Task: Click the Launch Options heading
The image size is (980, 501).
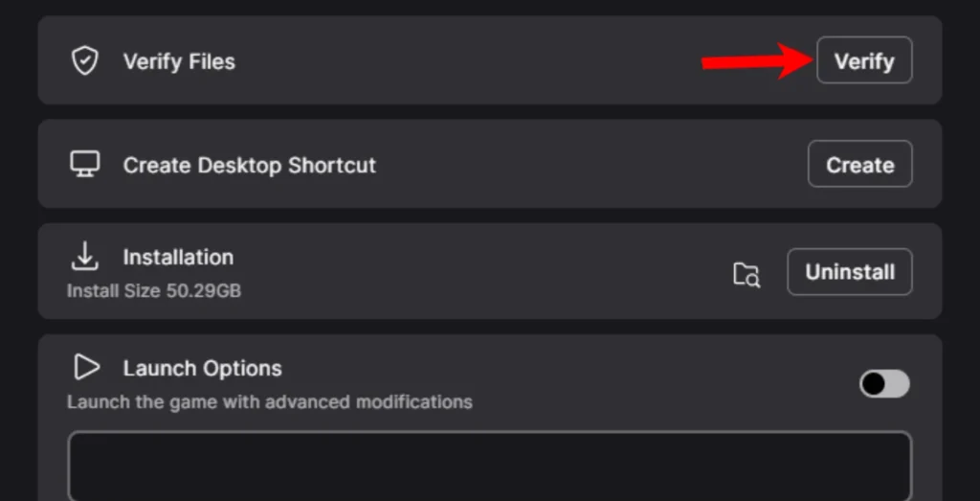Action: pos(202,368)
